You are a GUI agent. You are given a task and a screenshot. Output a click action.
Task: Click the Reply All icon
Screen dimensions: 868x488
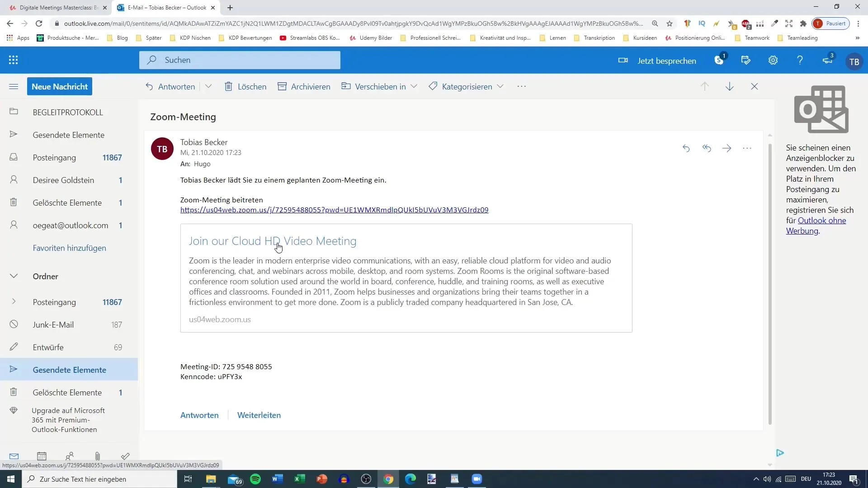coord(707,148)
